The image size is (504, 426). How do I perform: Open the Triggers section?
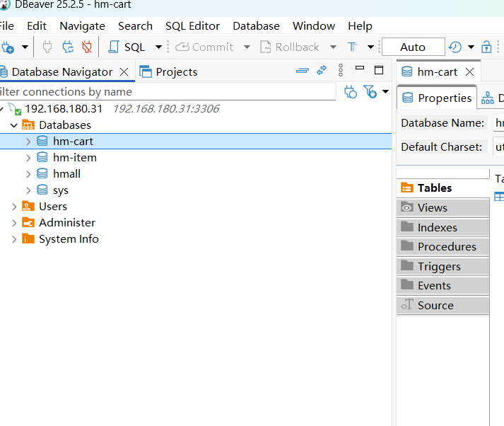(x=443, y=266)
